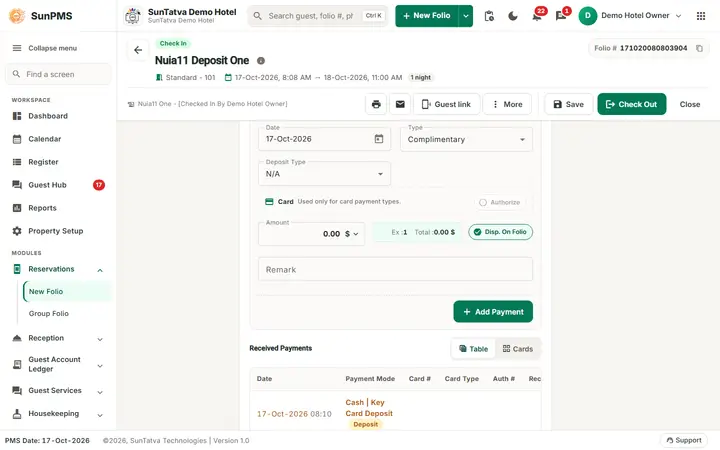The image size is (720, 450).
Task: Click the Add Payment button
Action: (x=493, y=312)
